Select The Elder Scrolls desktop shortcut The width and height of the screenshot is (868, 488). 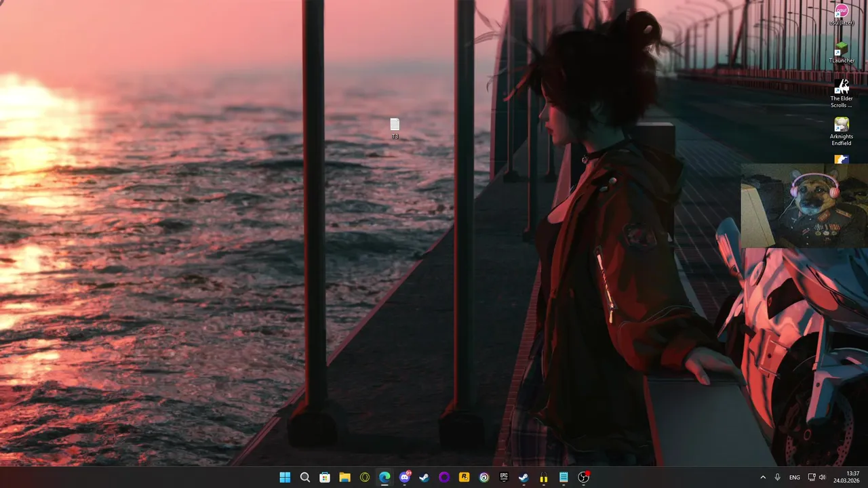[x=842, y=94]
